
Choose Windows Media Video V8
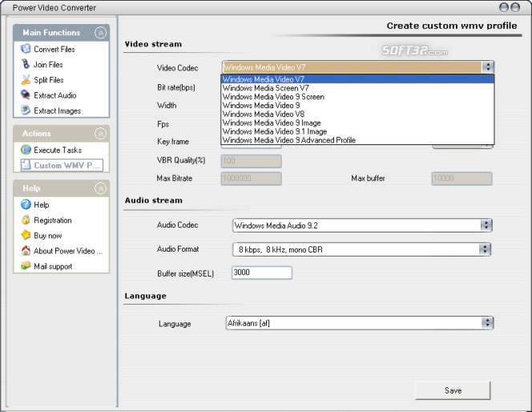click(357, 114)
